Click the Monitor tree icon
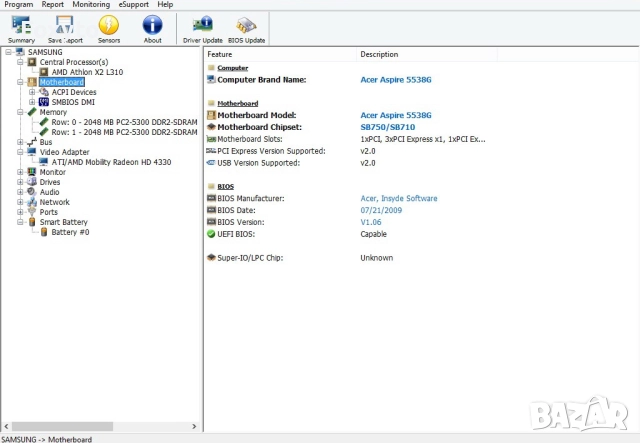The image size is (640, 443). point(32,172)
